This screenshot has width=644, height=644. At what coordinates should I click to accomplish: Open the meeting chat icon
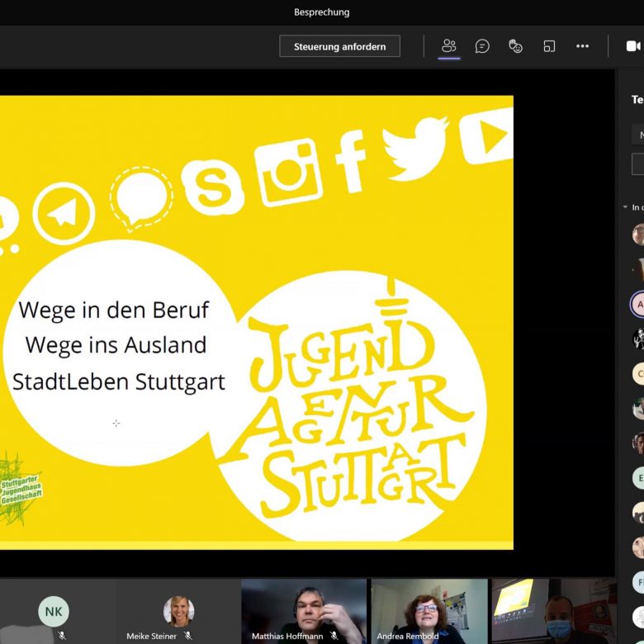(482, 46)
